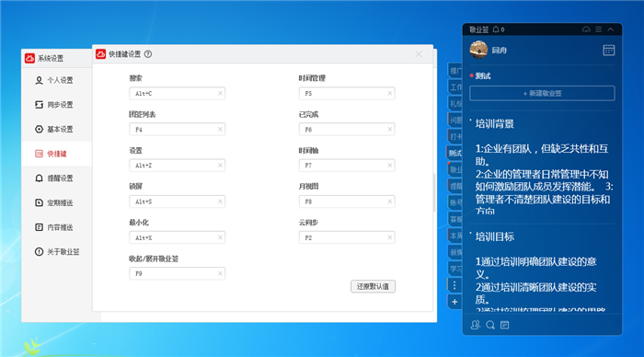Click the + 新建敬业签 button
Screen dimensions: 644x357
[x=542, y=93]
